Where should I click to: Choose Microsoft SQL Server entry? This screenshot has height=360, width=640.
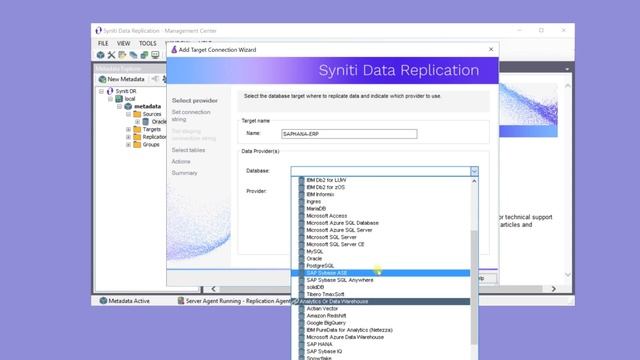coord(331,237)
